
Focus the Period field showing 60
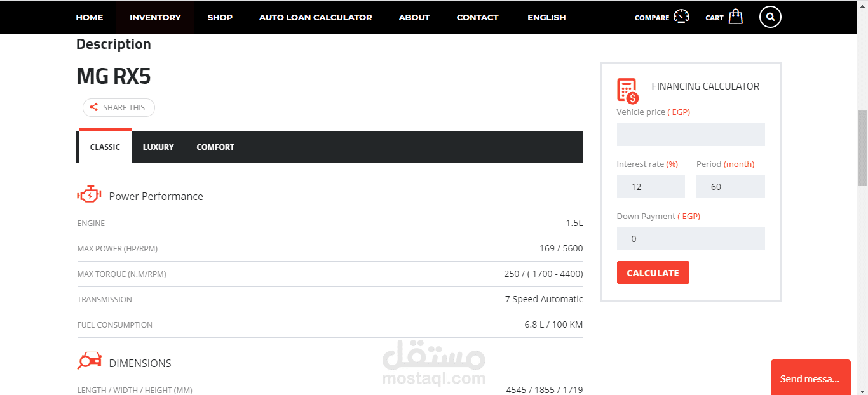(x=731, y=187)
